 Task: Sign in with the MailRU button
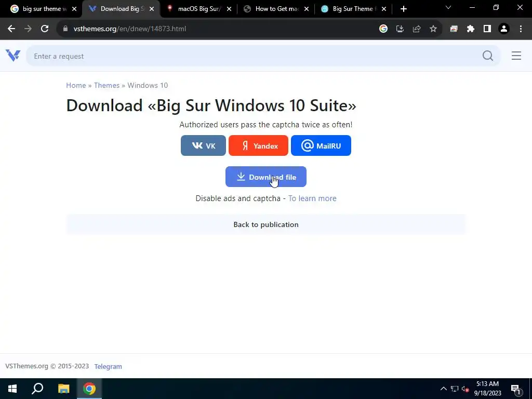point(321,145)
